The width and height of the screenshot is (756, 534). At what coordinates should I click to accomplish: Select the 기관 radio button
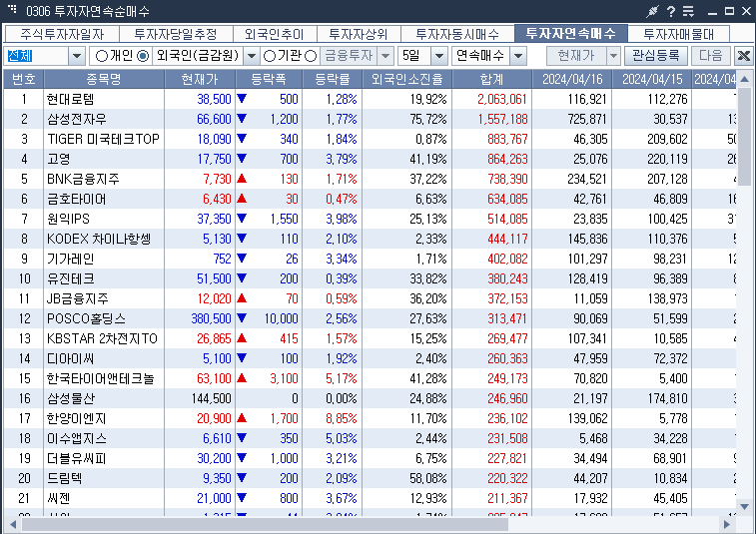pos(270,56)
